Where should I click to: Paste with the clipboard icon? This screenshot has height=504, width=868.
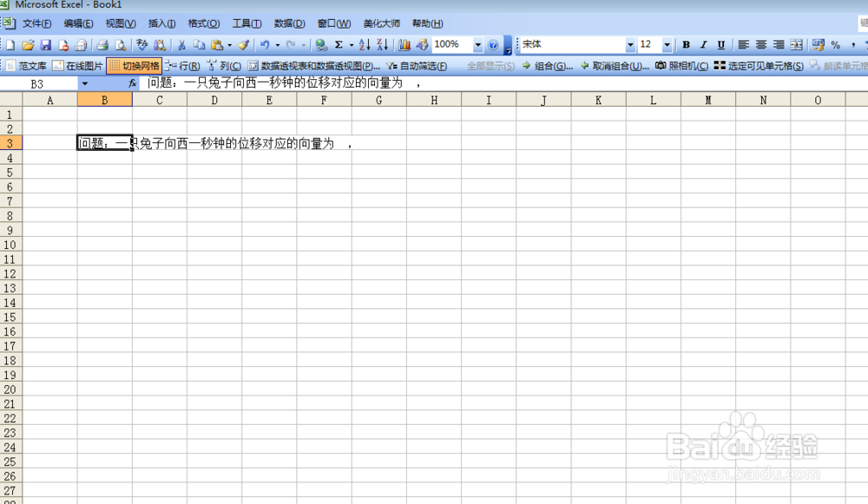tap(217, 45)
